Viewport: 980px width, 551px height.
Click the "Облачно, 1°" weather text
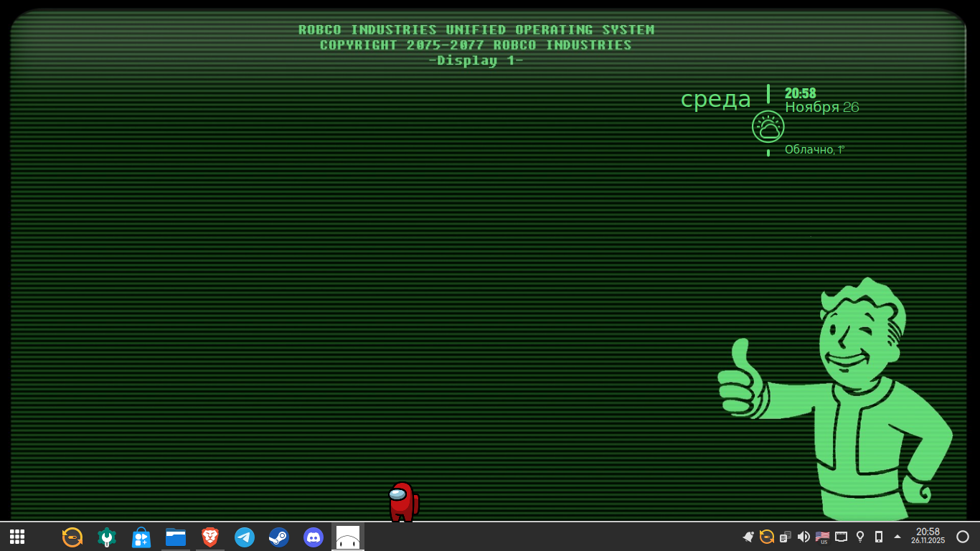[x=815, y=149]
